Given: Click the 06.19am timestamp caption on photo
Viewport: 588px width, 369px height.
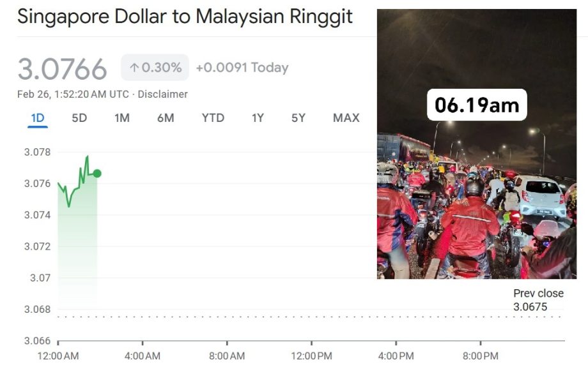Looking at the screenshot, I should point(478,105).
